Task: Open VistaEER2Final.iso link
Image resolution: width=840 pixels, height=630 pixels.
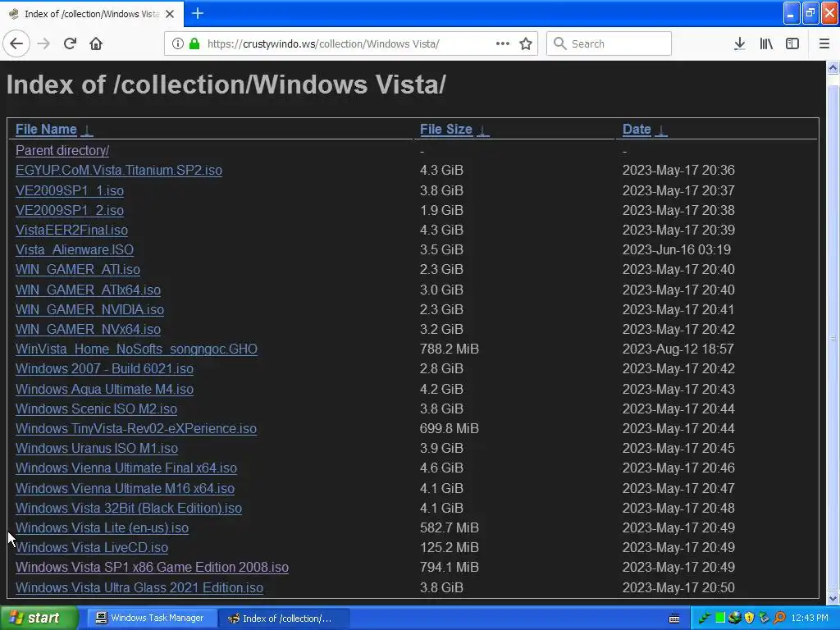Action: [x=72, y=231]
